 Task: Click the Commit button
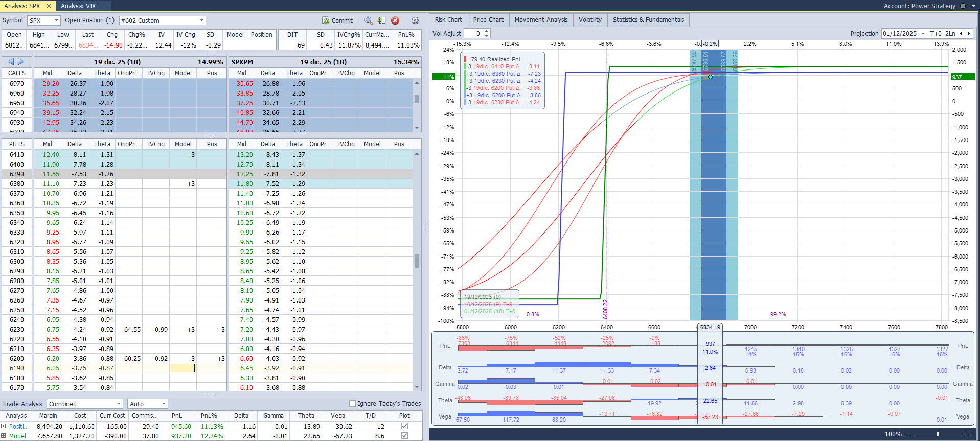(337, 20)
